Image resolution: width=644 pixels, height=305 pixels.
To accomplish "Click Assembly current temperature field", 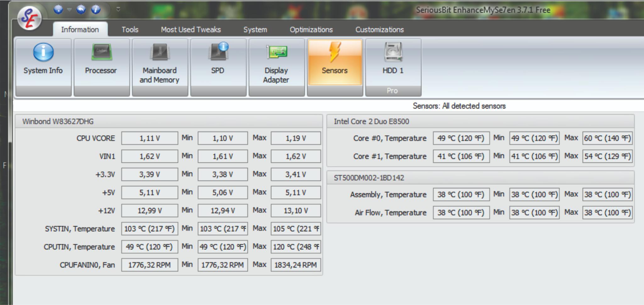I will [x=461, y=195].
